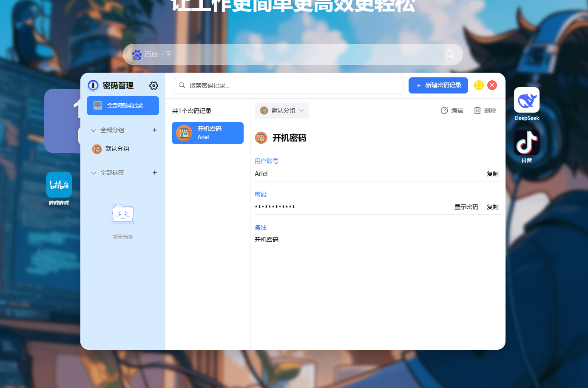Screen dimensions: 588x388
Task: Click the 编辑 edit record button
Action: 452,110
